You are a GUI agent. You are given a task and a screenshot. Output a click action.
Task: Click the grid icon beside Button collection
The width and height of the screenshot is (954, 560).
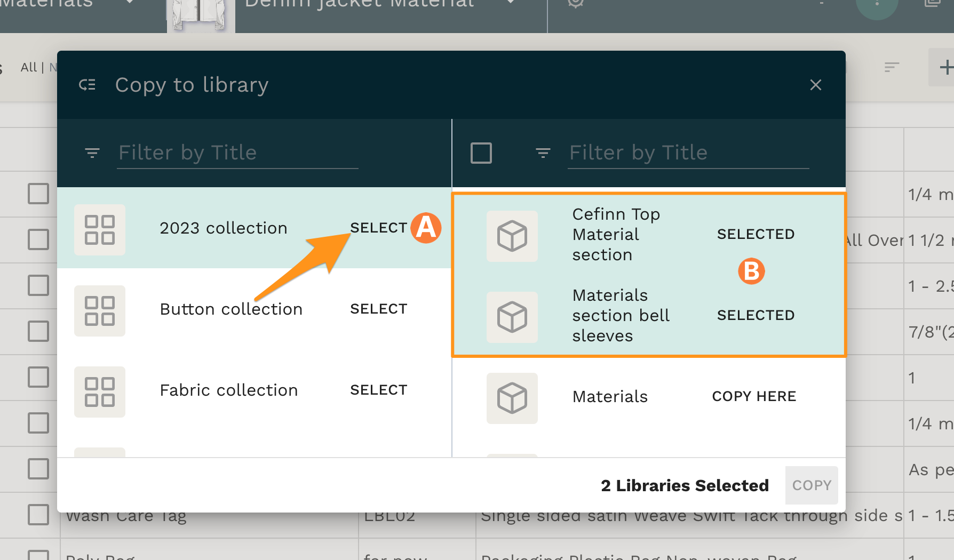tap(100, 311)
